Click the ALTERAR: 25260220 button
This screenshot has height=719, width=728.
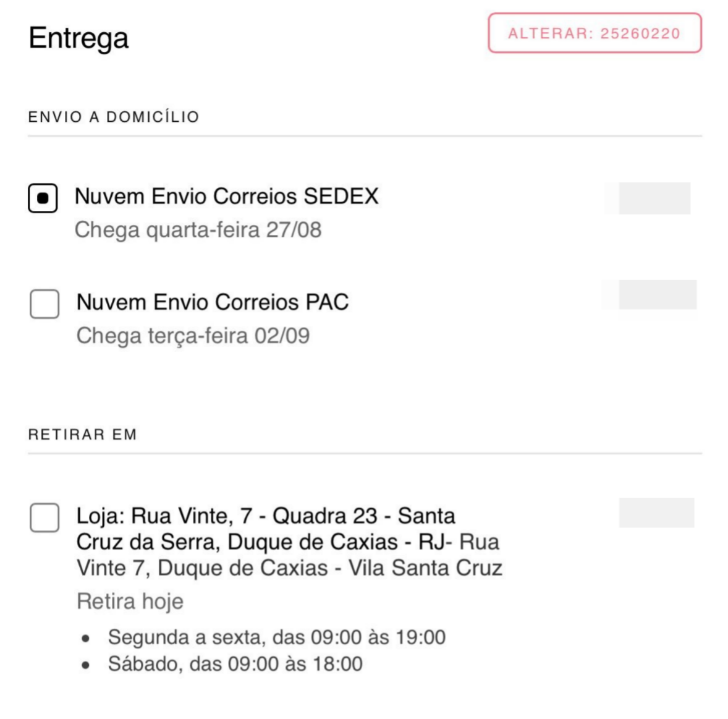595,33
